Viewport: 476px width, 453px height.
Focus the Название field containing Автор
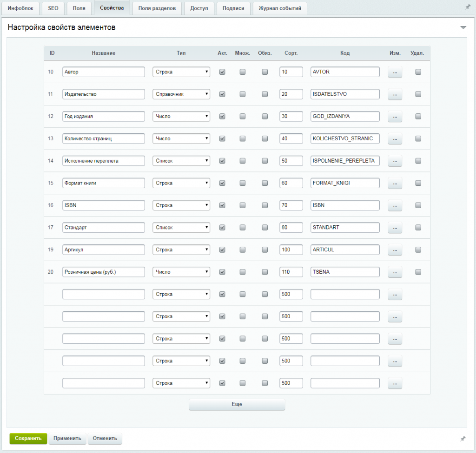coord(104,72)
